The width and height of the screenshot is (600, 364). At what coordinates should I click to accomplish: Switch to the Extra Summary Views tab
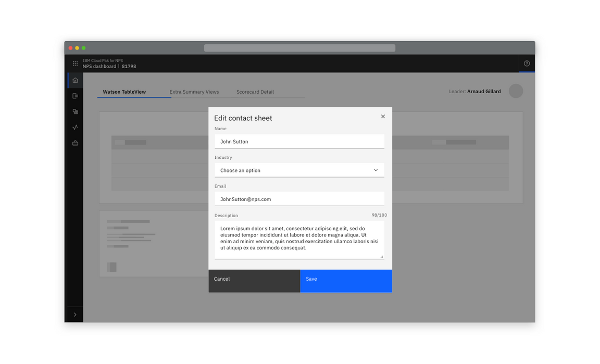pos(194,92)
